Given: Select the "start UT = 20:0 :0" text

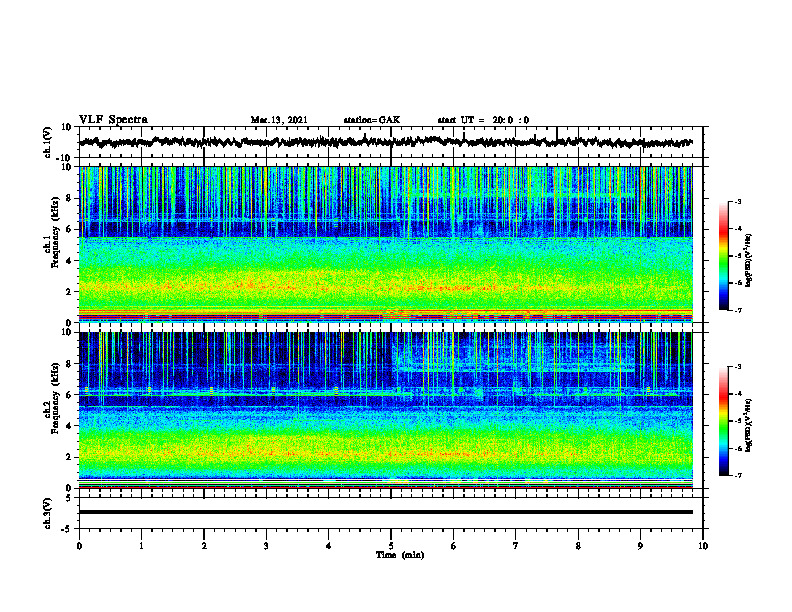Looking at the screenshot, I should click(483, 120).
